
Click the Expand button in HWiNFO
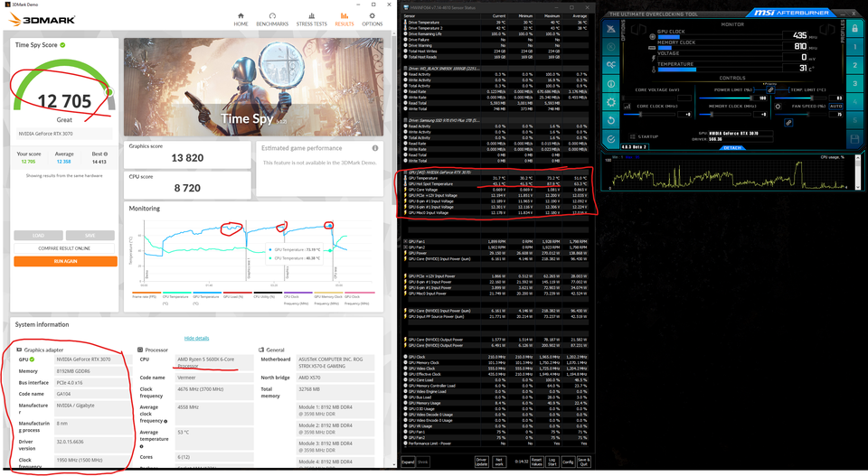click(408, 462)
